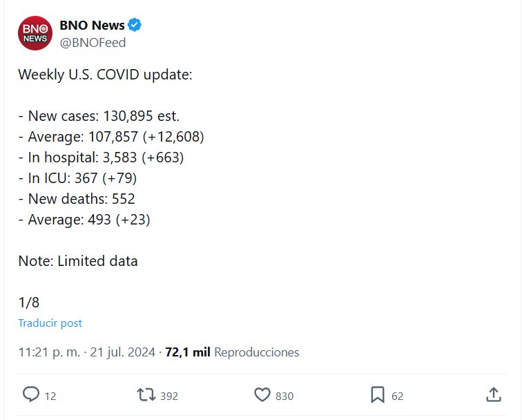Click the reply speech bubble icon

pyautogui.click(x=31, y=394)
